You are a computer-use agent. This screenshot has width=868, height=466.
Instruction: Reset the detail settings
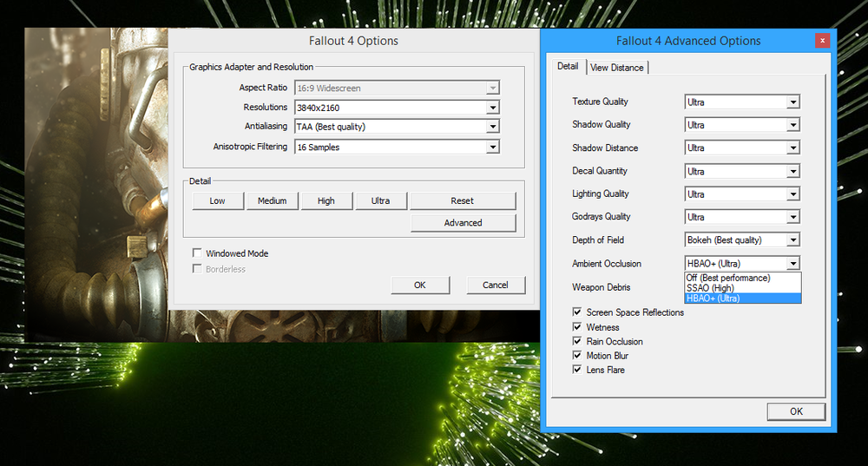(x=463, y=201)
